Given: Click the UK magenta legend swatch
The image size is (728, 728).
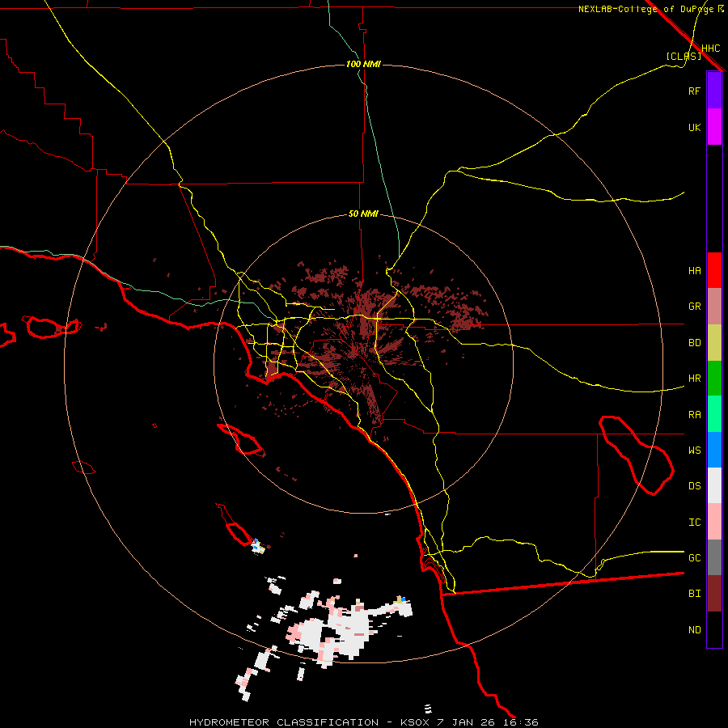Looking at the screenshot, I should 714,127.
